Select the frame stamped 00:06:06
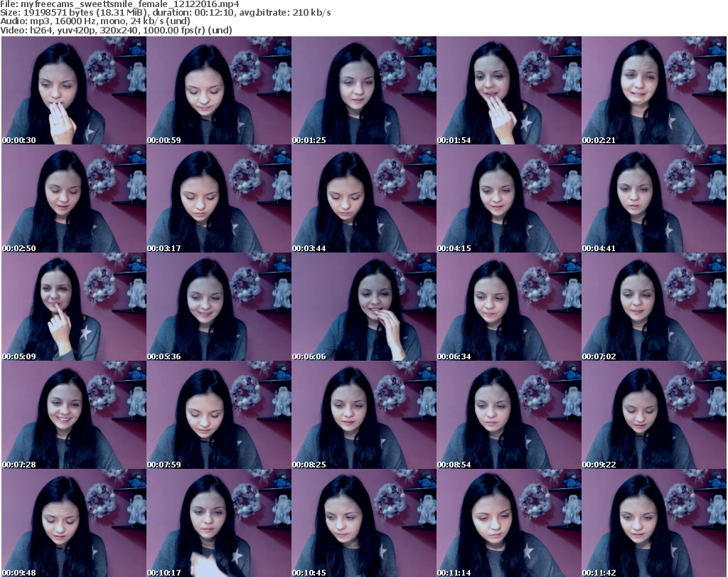The image size is (728, 577). 364,307
